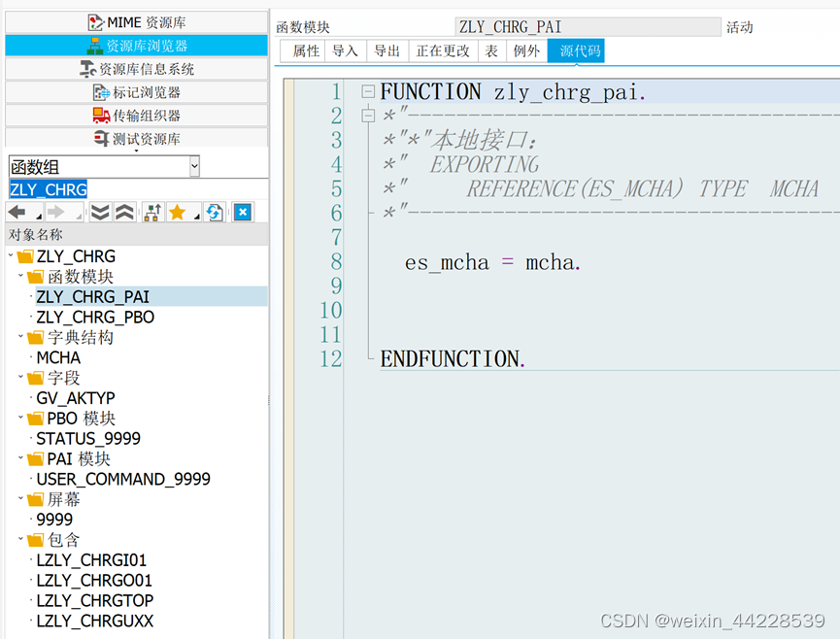
Task: Switch to the 导入 tab
Action: [346, 50]
